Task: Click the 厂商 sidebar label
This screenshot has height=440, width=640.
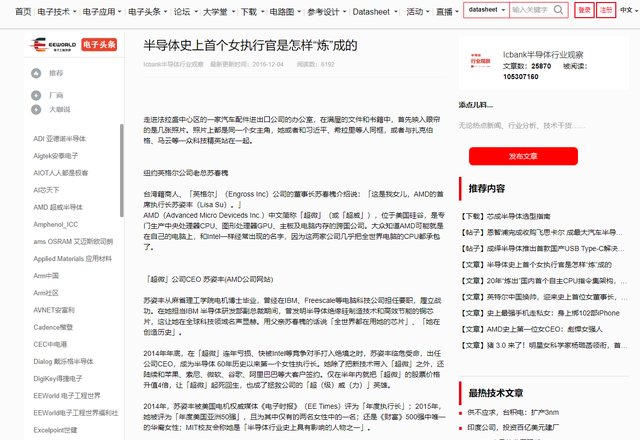Action: click(56, 95)
